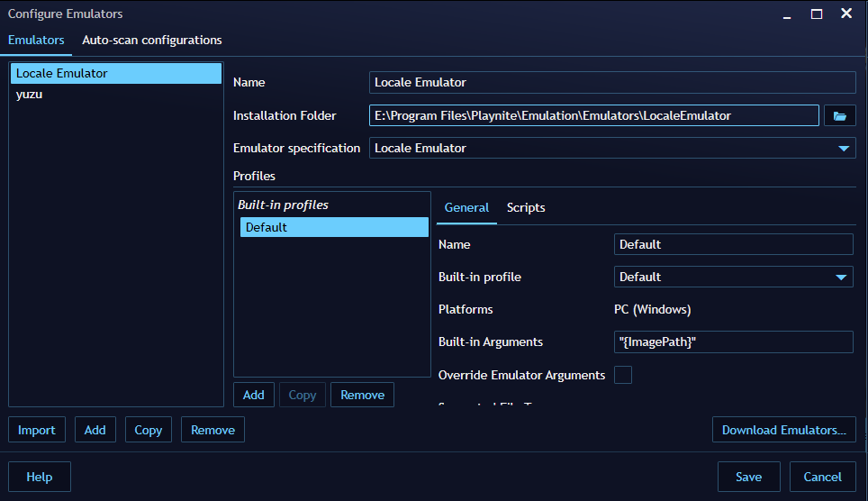The image size is (868, 501).
Task: Click the Built-in Arguments field
Action: pos(733,342)
